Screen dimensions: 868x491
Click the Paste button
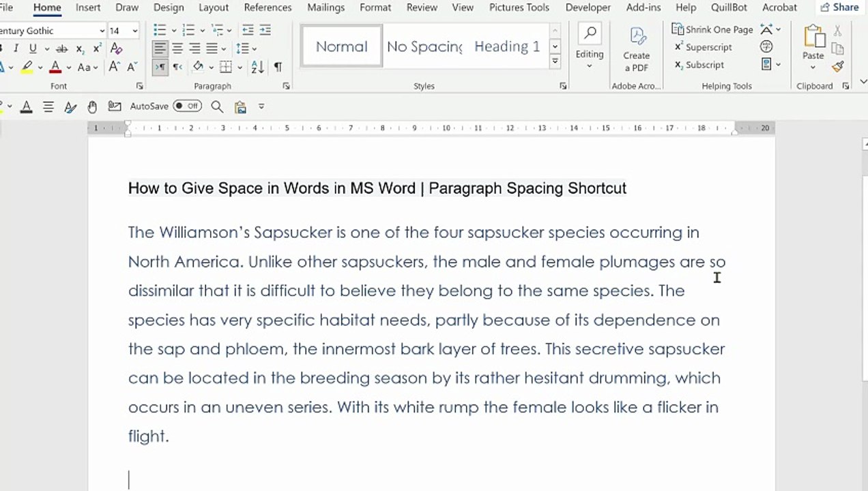click(813, 42)
